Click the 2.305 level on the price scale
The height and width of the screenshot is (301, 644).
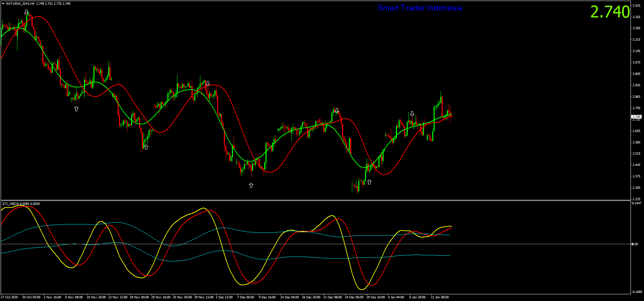[x=636, y=187]
